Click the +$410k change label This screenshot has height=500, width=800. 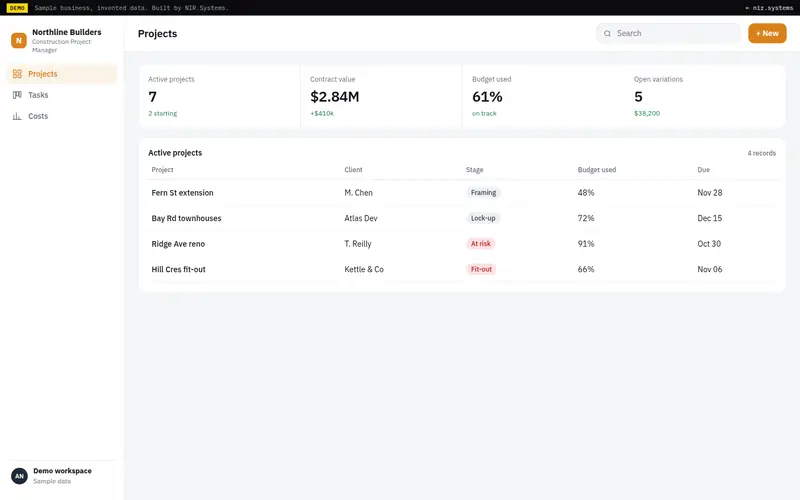coord(321,113)
